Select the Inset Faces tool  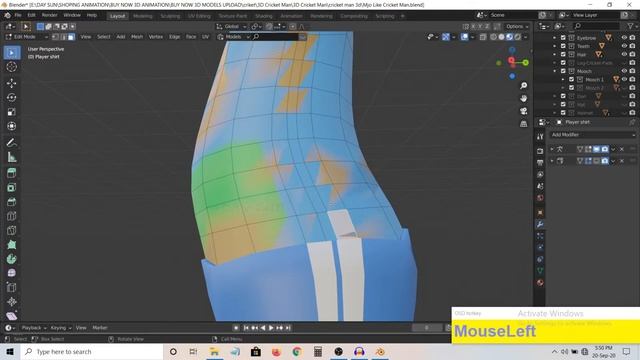11,187
